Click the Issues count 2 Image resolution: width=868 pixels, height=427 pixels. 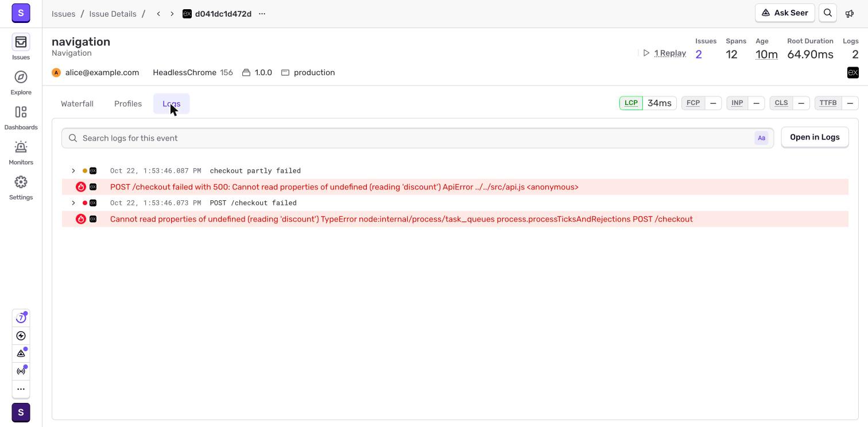point(699,55)
